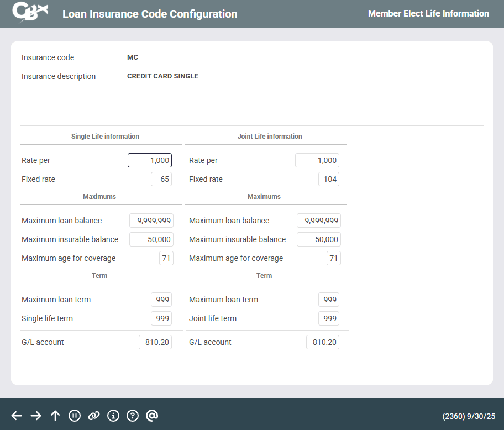This screenshot has height=430, width=504.
Task: Click the up arrow icon
Action: tap(55, 416)
